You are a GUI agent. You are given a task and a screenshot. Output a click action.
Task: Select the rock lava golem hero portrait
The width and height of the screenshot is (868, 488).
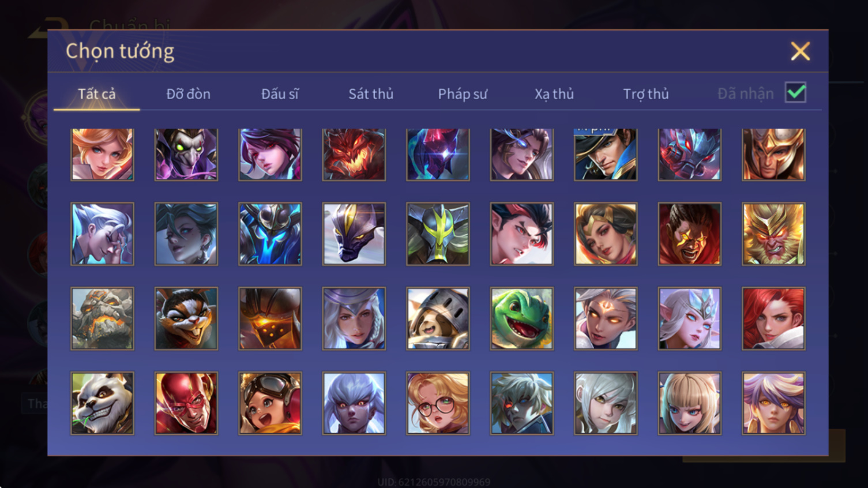tap(102, 318)
